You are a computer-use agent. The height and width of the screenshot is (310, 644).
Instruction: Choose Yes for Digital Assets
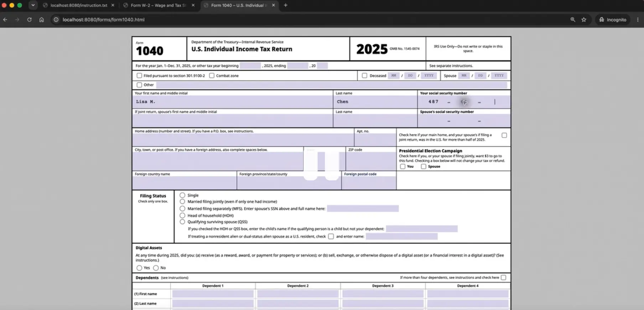(139, 268)
